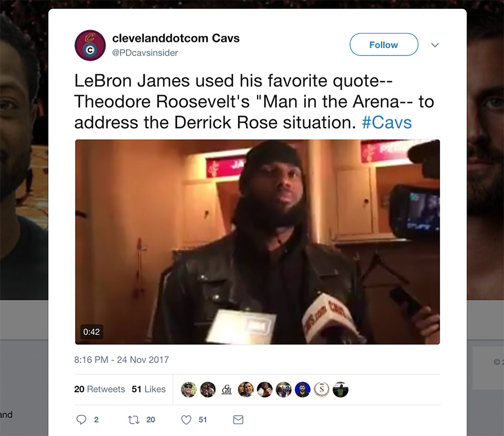Click the retweet arrows icon
Viewport: 504px width, 436px height.
click(x=134, y=420)
